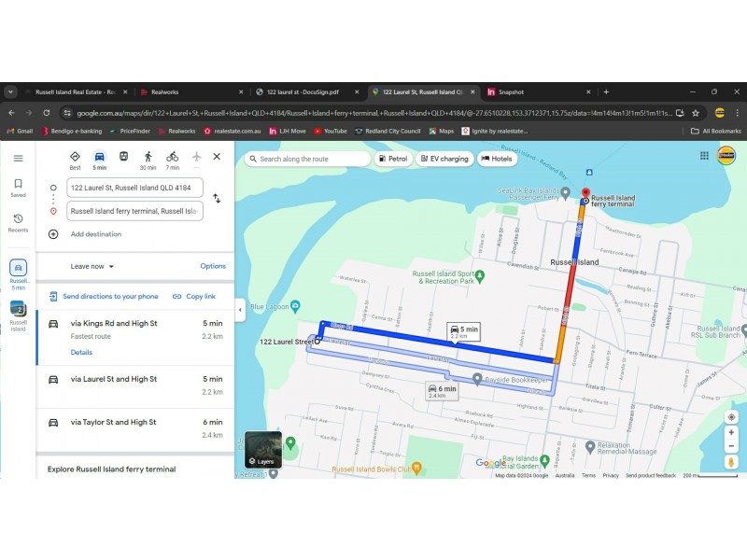Toggle the EV charging filter chip

coord(444,160)
